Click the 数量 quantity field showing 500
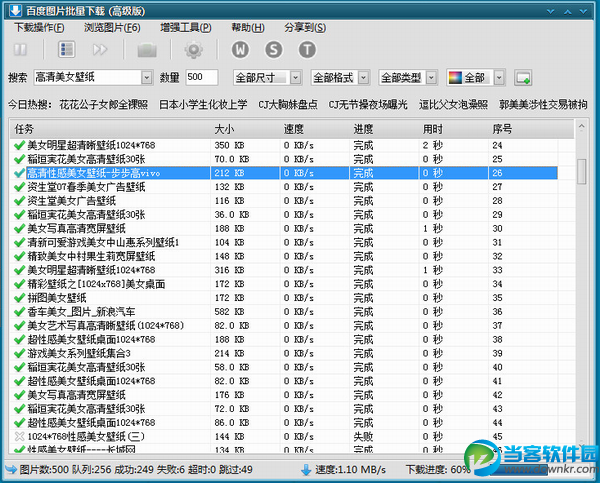Image resolution: width=600 pixels, height=483 pixels. click(202, 77)
